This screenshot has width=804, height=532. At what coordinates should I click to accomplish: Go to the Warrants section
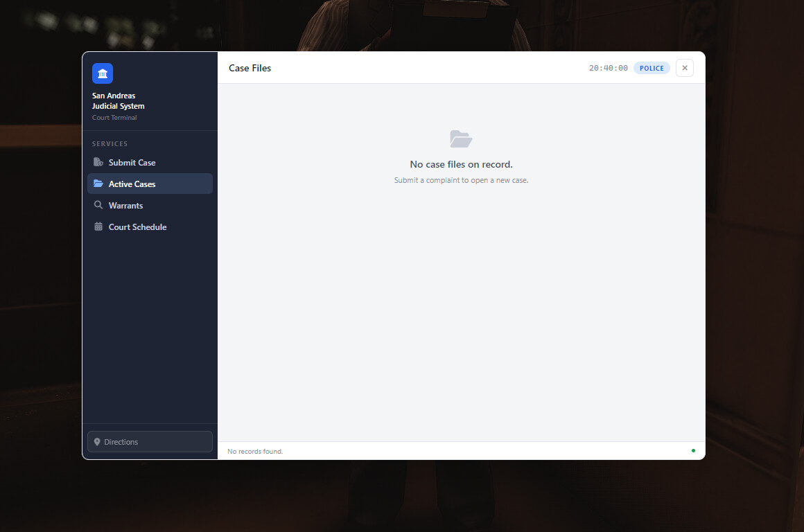(x=150, y=205)
